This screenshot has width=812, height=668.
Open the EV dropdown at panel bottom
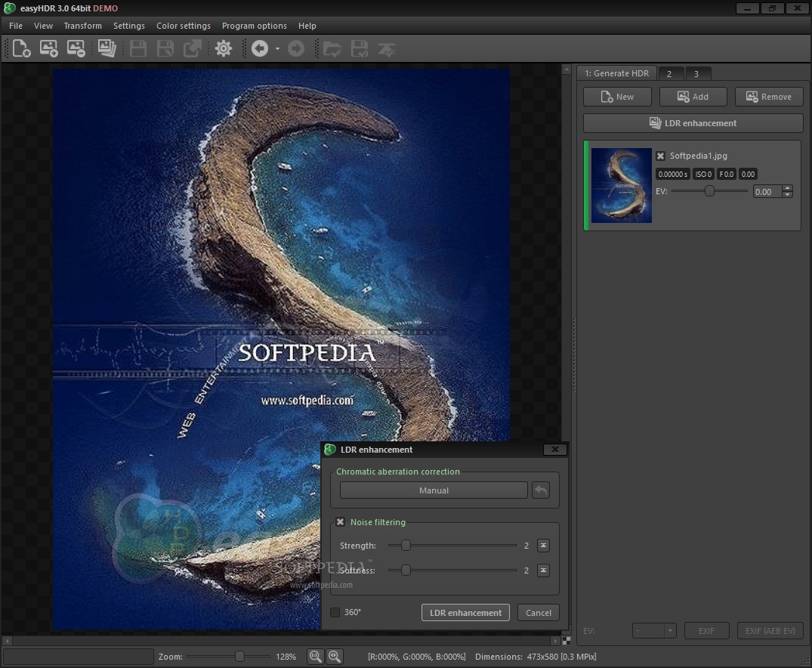coord(654,631)
